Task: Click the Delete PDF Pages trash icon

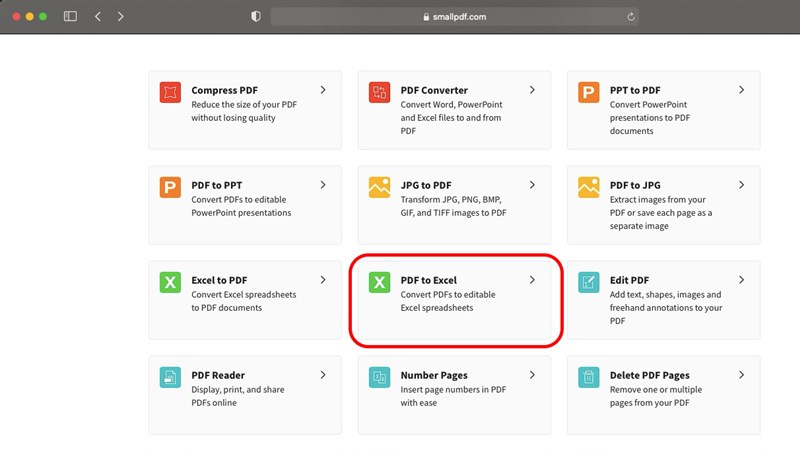Action: 588,377
